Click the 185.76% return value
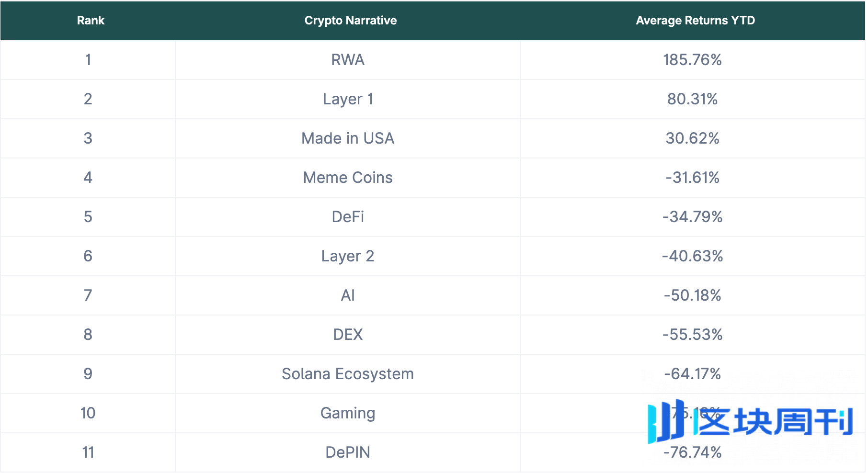Screen dimensions: 868x473 pos(692,60)
